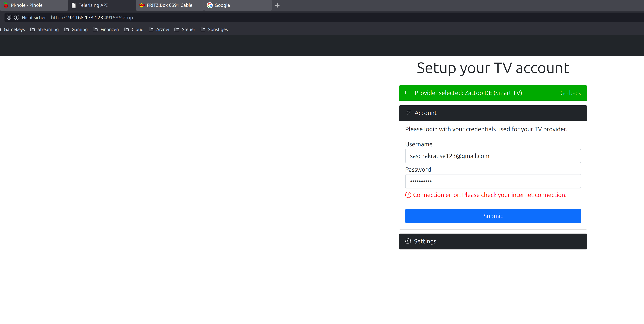Click the Settings gear icon
Image resolution: width=644 pixels, height=324 pixels.
point(408,241)
